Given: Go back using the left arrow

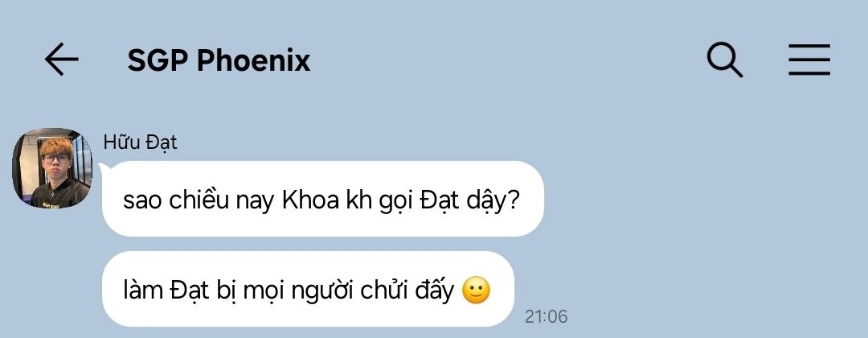Looking at the screenshot, I should pos(61,60).
